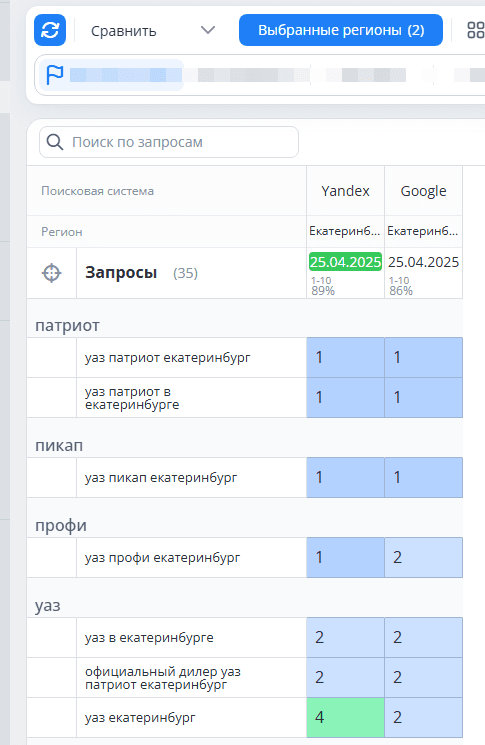Click Yandex position for уаз в екатеринбурге
The height and width of the screenshot is (745, 485).
pyautogui.click(x=345, y=638)
